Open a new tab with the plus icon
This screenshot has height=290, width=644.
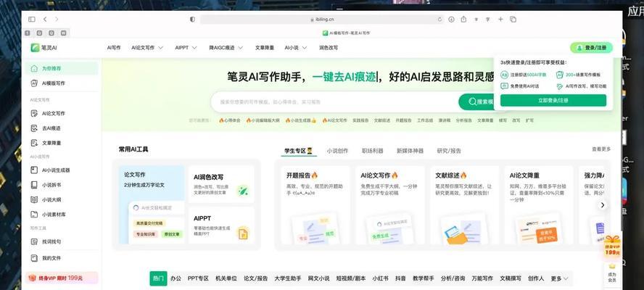(x=500, y=20)
